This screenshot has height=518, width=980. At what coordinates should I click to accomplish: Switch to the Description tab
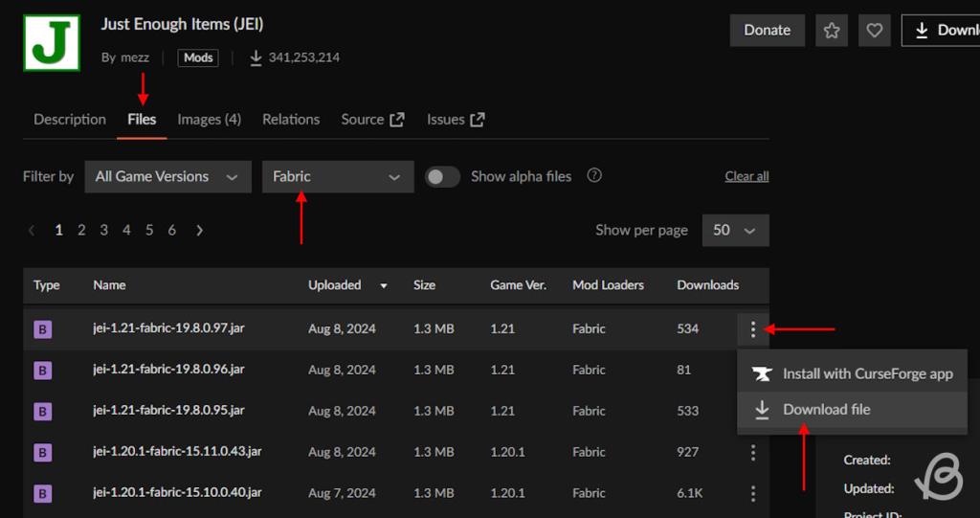[70, 120]
